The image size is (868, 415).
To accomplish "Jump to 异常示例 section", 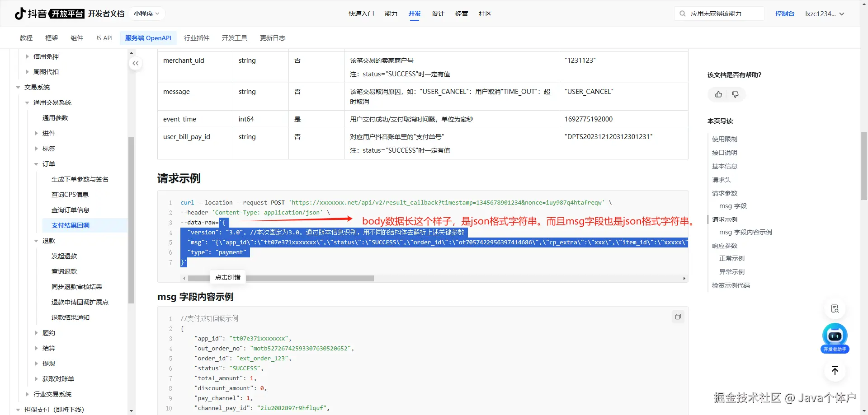I will pos(732,272).
